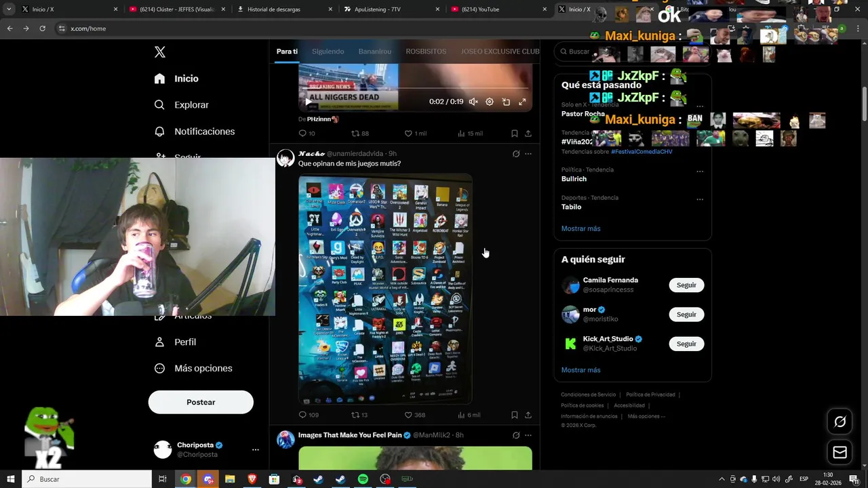Open Más opciones in the sidebar

pos(193,368)
